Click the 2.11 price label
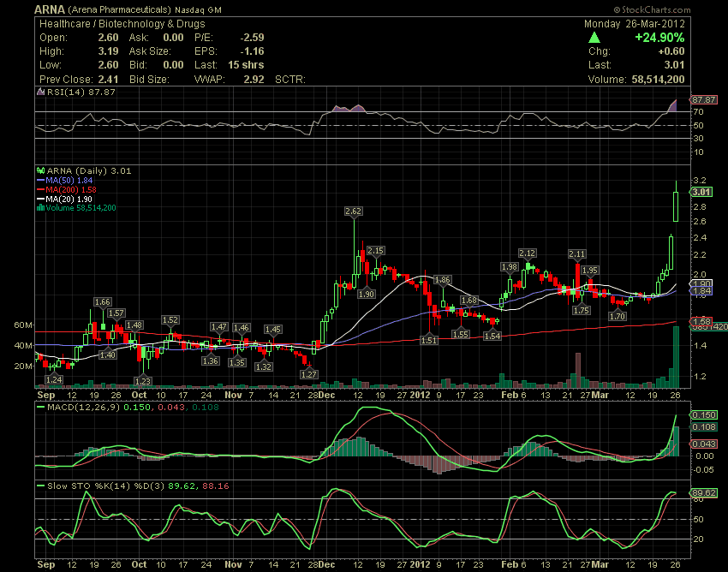 click(577, 254)
